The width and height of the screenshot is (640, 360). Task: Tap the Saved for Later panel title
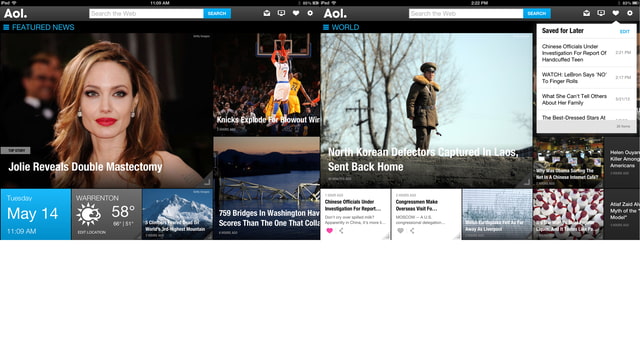(562, 31)
